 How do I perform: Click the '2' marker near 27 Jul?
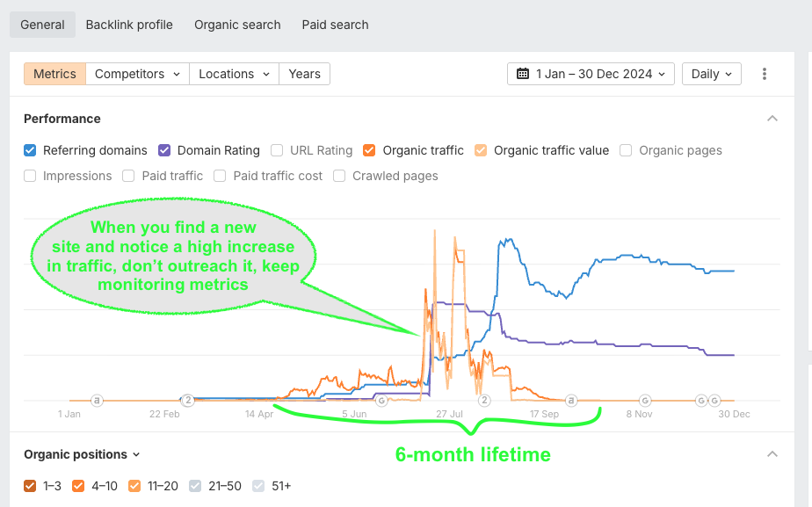(x=484, y=400)
